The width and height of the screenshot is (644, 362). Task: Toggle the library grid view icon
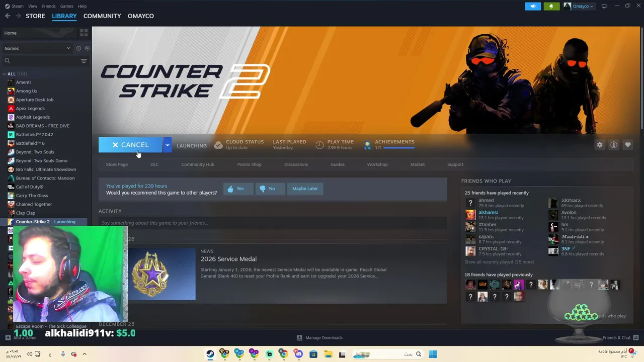(84, 33)
